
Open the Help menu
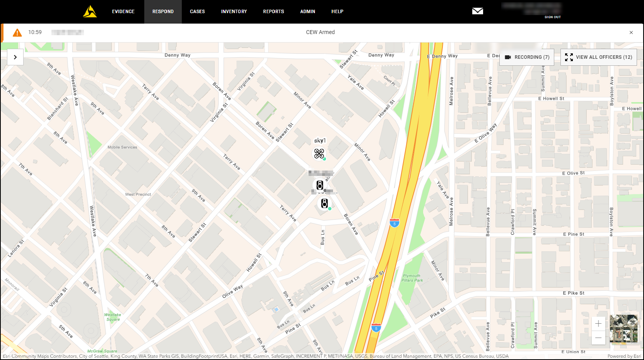click(337, 12)
